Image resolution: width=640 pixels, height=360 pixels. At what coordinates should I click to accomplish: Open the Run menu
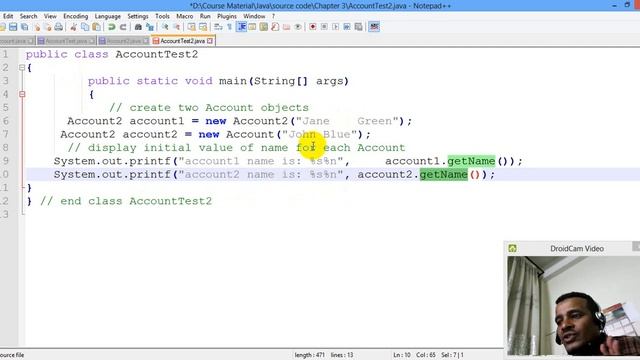(x=205, y=16)
